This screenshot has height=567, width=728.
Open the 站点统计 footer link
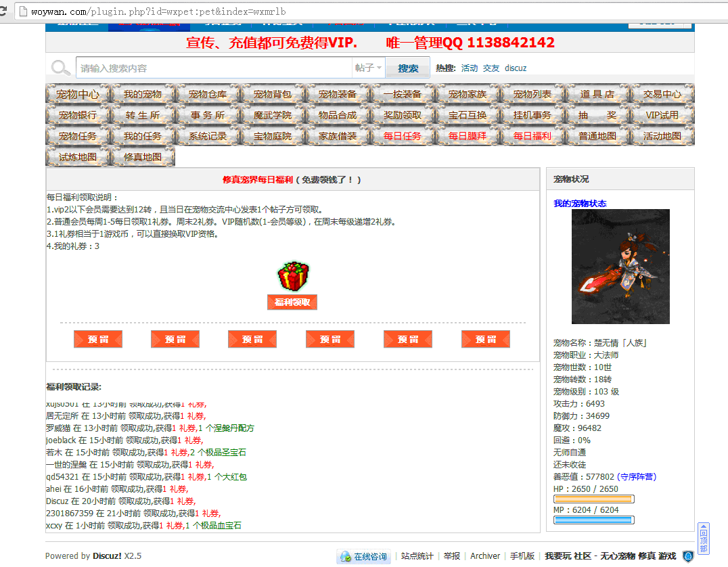[x=417, y=556]
